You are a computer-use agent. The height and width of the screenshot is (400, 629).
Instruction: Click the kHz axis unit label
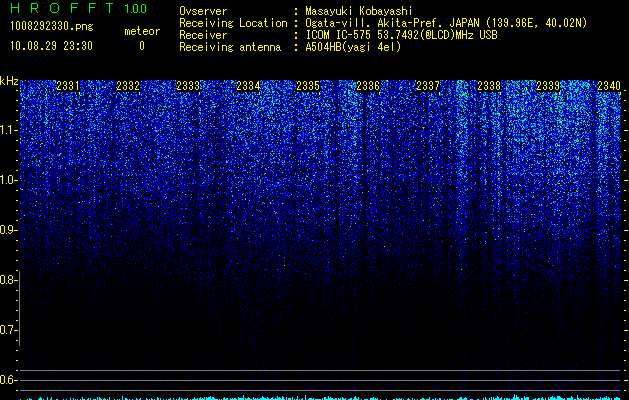point(9,81)
